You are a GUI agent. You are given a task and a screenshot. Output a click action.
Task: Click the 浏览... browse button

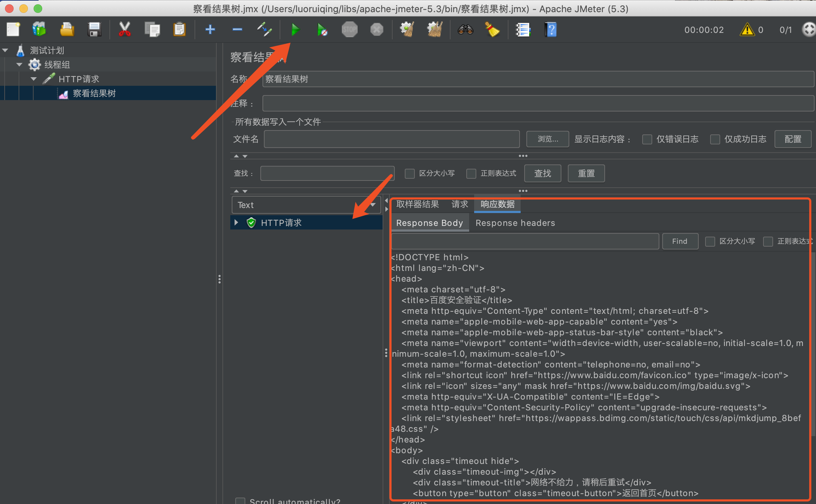point(547,139)
